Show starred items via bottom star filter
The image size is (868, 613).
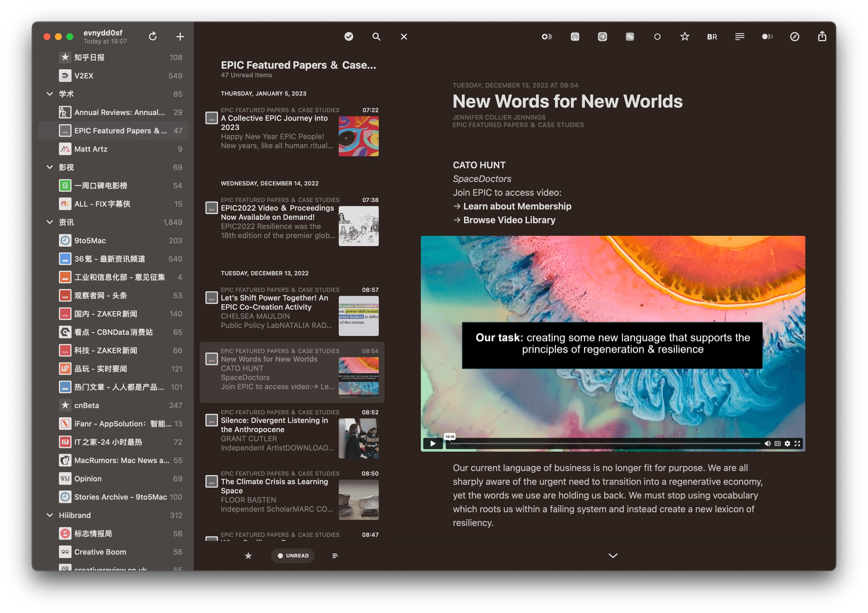click(248, 555)
